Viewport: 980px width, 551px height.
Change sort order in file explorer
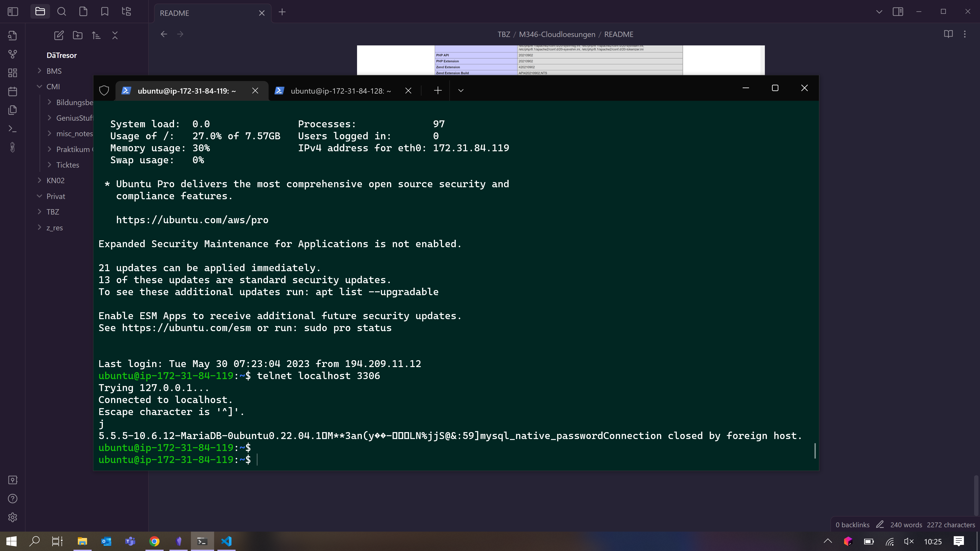click(96, 35)
